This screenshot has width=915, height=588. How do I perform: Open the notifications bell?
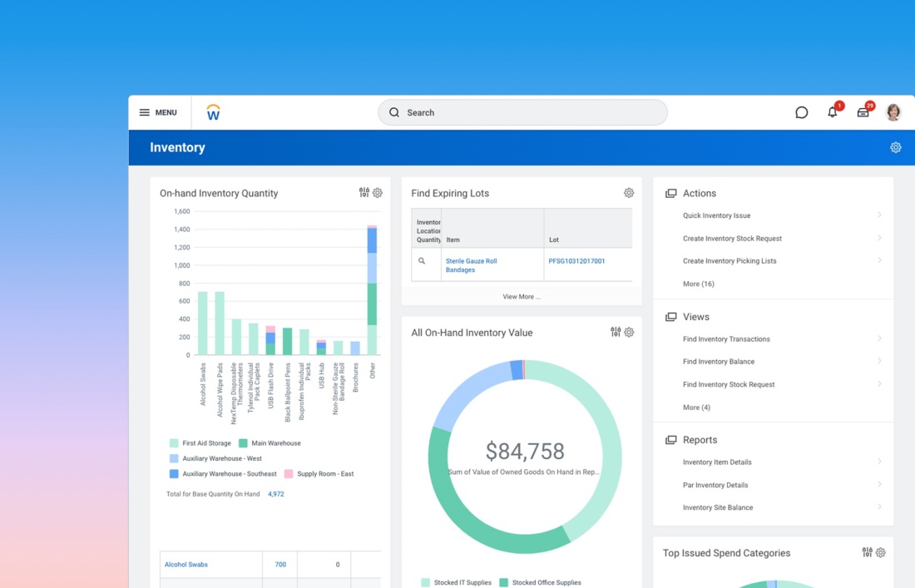pos(832,112)
